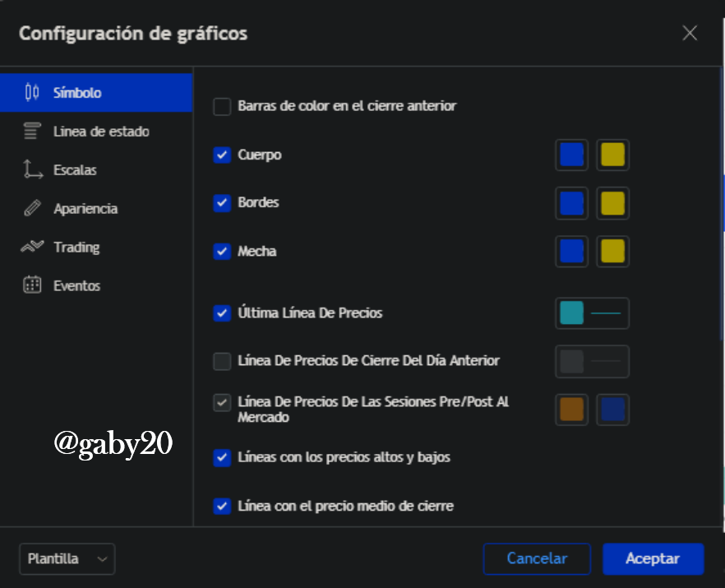
Task: Open the dark blue Pre/Post market color swatch
Action: (612, 410)
